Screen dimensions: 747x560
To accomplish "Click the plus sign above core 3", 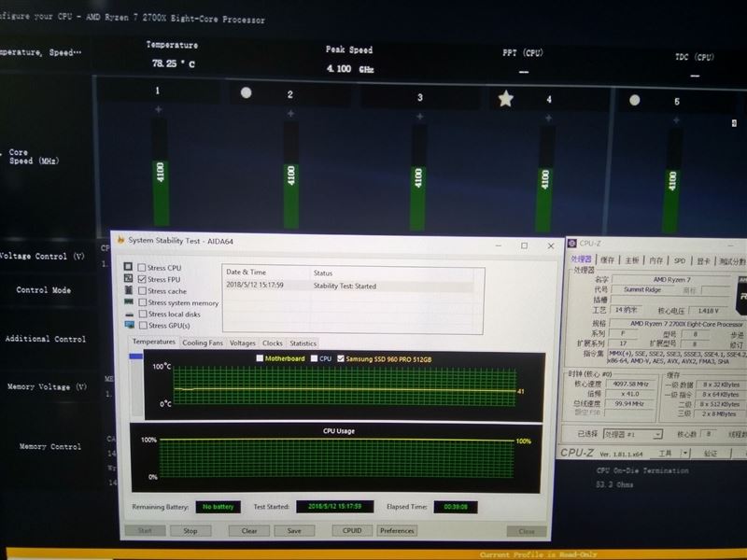I will pyautogui.click(x=419, y=116).
